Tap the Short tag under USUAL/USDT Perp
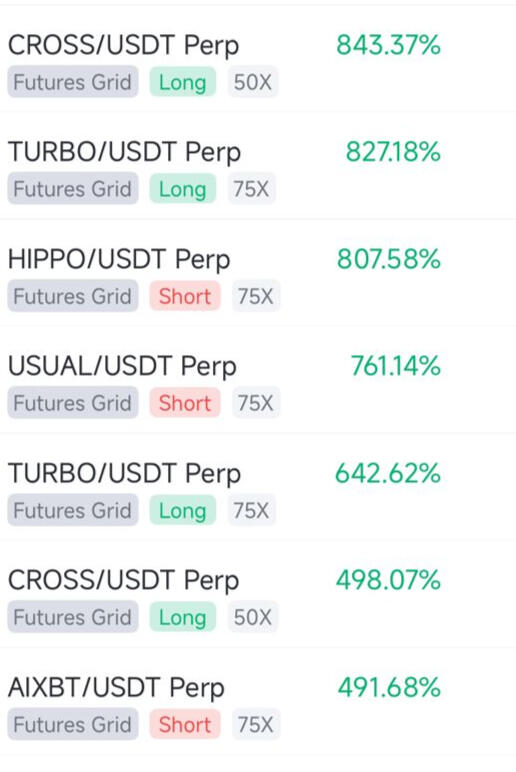This screenshot has height=772, width=516. 185,403
